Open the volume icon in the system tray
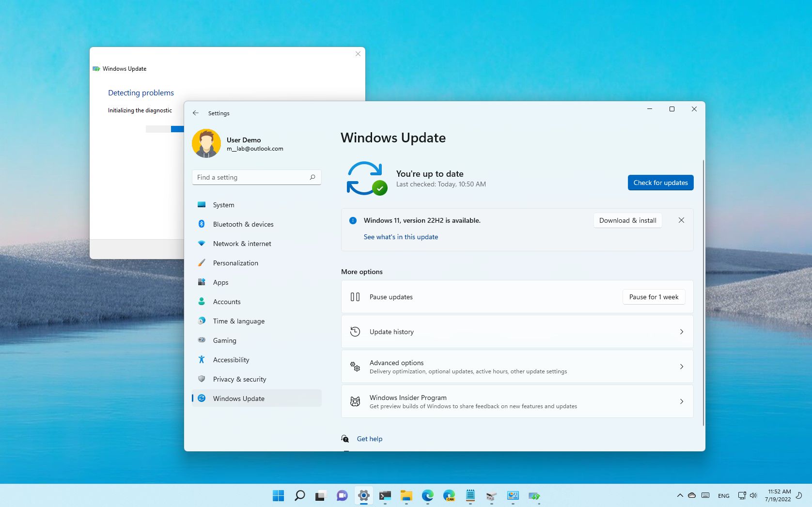Image resolution: width=812 pixels, height=507 pixels. tap(753, 495)
